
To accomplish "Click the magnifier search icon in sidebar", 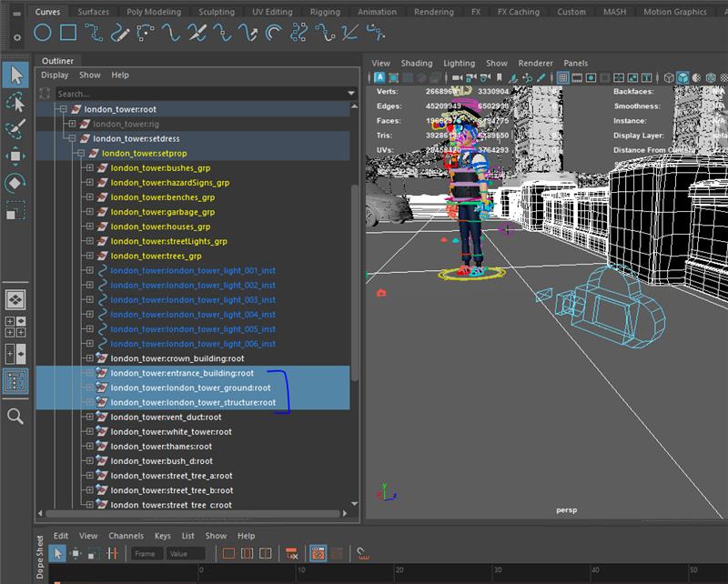I will pos(15,416).
